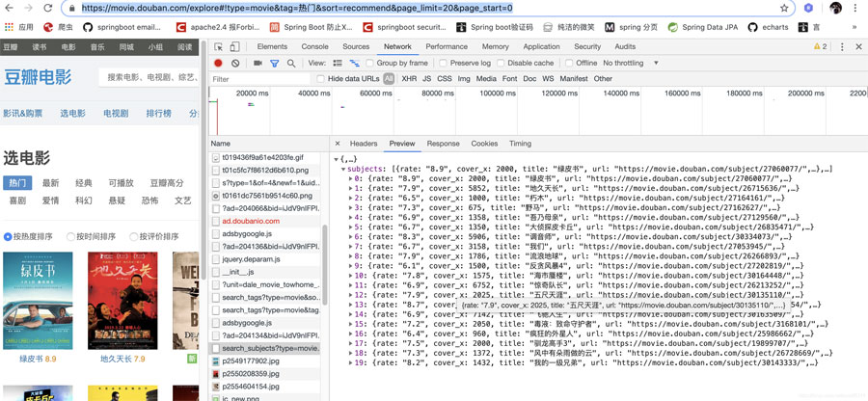Select the 按时间排序 radio button

(70, 237)
